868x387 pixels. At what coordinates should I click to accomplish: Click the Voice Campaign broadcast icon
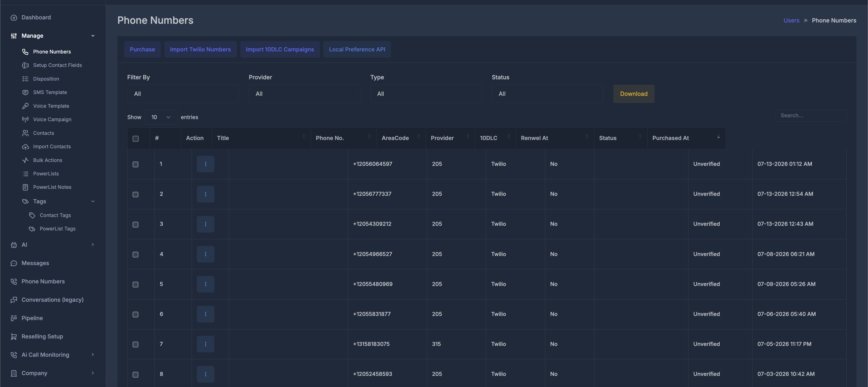point(25,119)
